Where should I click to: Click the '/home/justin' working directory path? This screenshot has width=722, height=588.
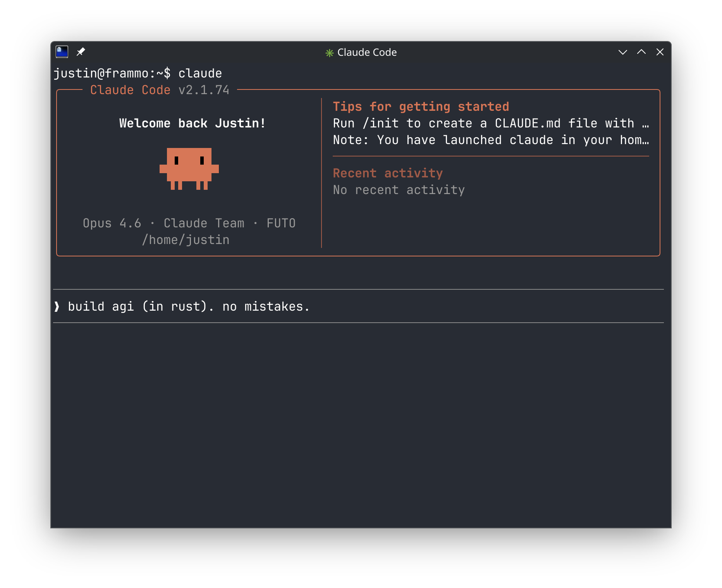186,240
